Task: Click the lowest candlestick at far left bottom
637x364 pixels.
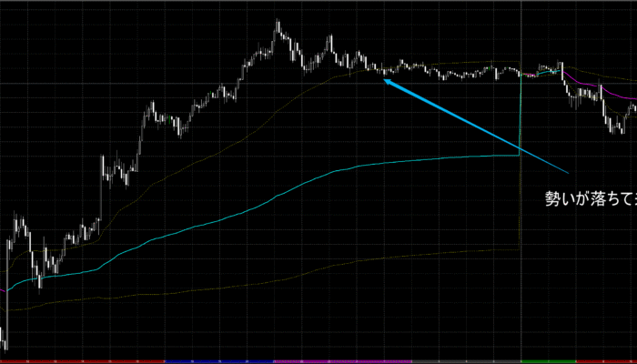Action: coord(5,343)
